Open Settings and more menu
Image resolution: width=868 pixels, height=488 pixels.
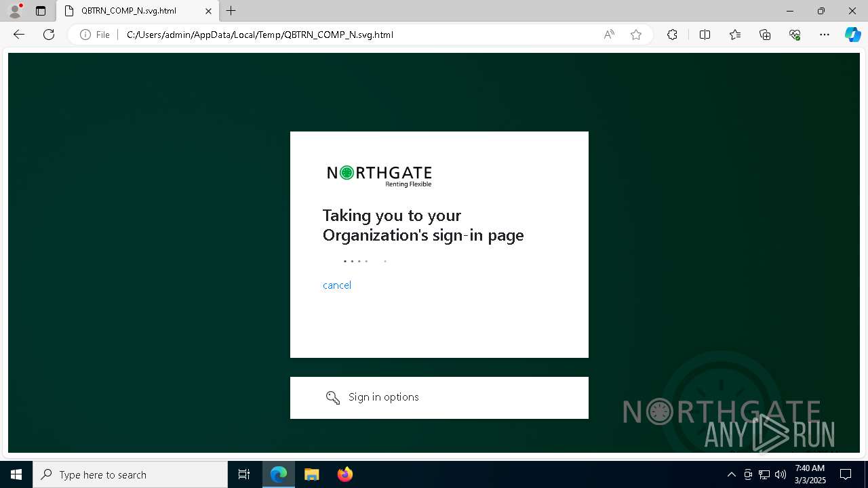(x=825, y=35)
